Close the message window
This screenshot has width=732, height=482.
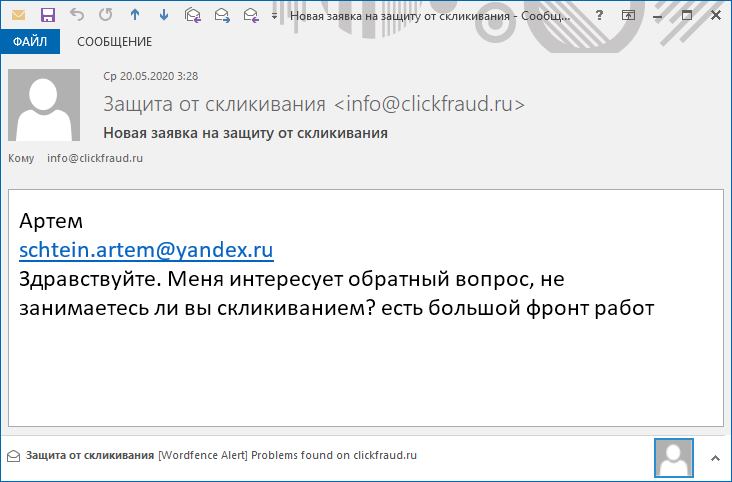click(716, 15)
